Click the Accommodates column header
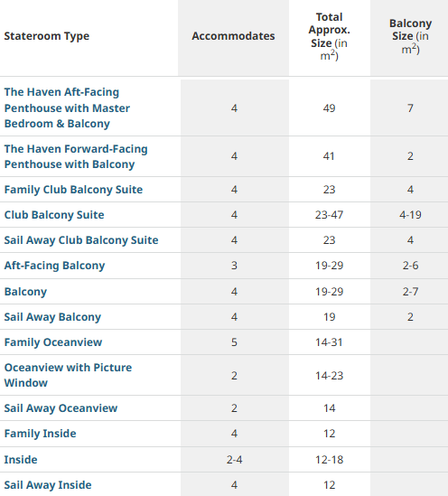Image resolution: width=448 pixels, height=496 pixels. click(233, 36)
